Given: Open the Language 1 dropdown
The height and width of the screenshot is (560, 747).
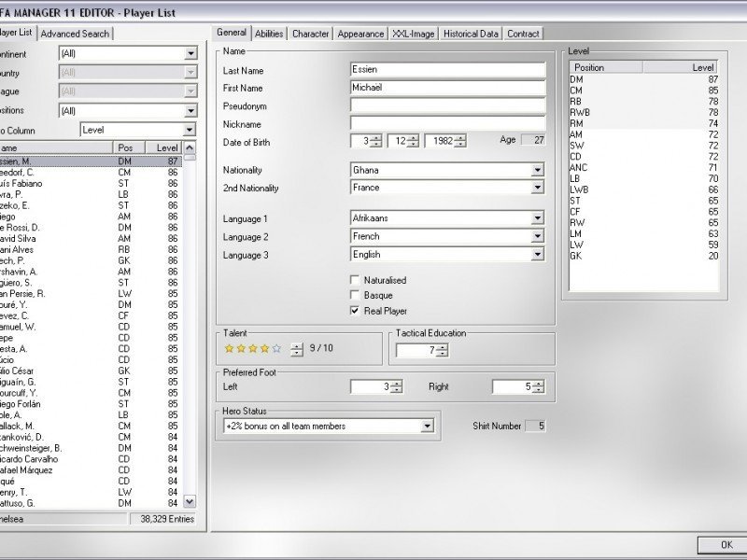Looking at the screenshot, I should (538, 218).
